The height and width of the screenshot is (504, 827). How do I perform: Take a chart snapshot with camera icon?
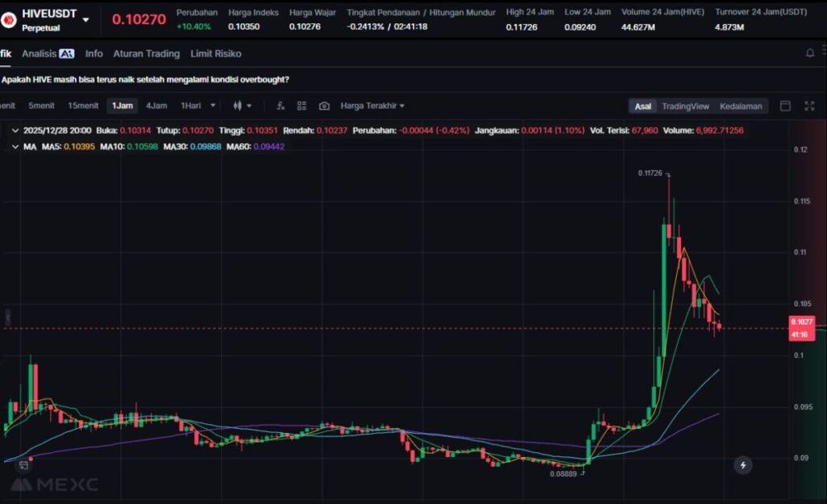click(x=324, y=106)
